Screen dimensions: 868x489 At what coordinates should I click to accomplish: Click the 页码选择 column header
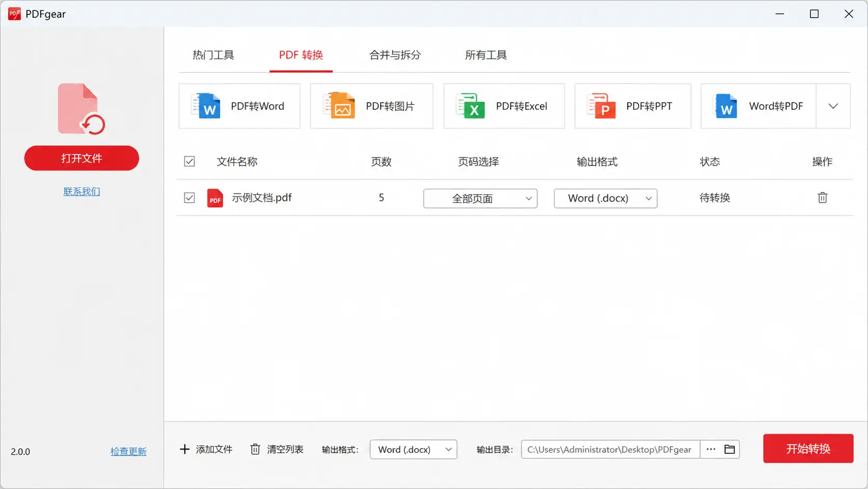[478, 162]
